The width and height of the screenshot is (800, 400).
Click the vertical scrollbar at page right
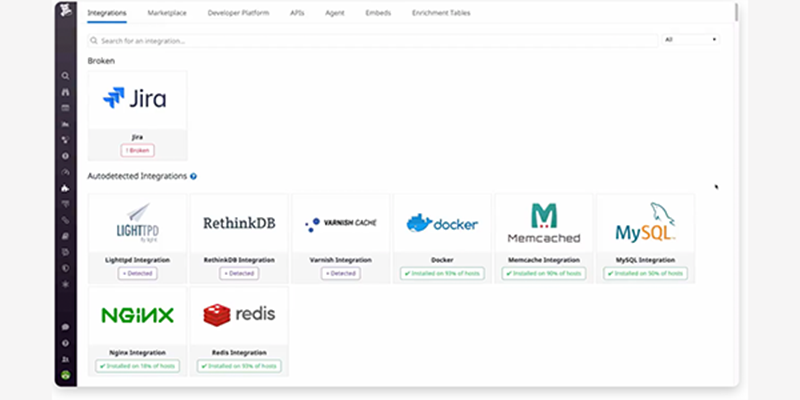point(736,12)
